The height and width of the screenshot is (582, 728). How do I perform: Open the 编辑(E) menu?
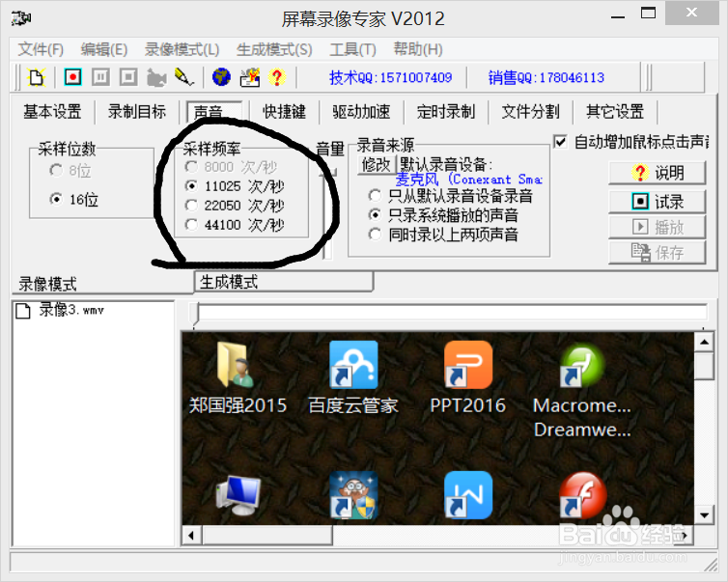(x=104, y=49)
